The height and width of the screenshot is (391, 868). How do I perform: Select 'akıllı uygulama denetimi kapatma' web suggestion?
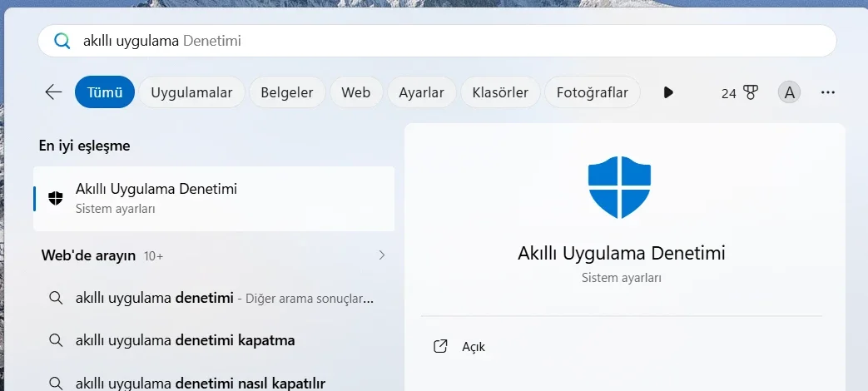(214, 340)
